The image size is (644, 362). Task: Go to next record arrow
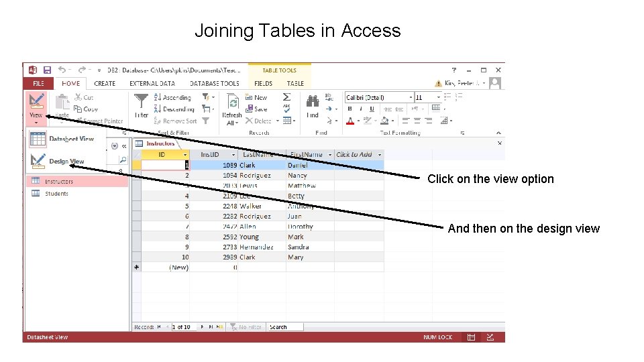click(202, 327)
